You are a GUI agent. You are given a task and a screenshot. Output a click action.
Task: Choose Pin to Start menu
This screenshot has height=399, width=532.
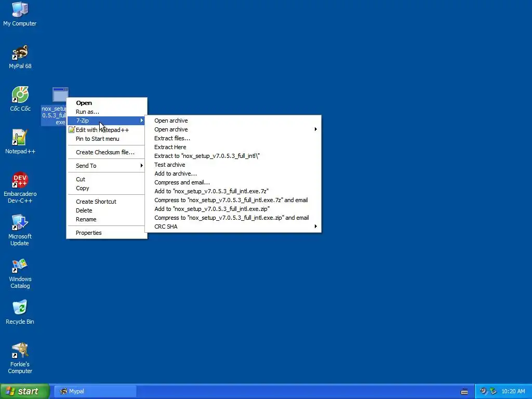click(x=107, y=138)
